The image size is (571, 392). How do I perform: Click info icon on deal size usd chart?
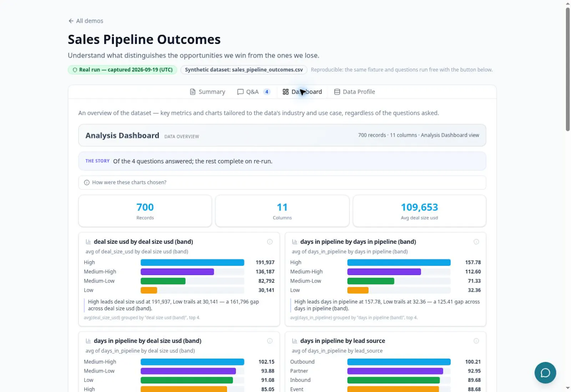270,242
